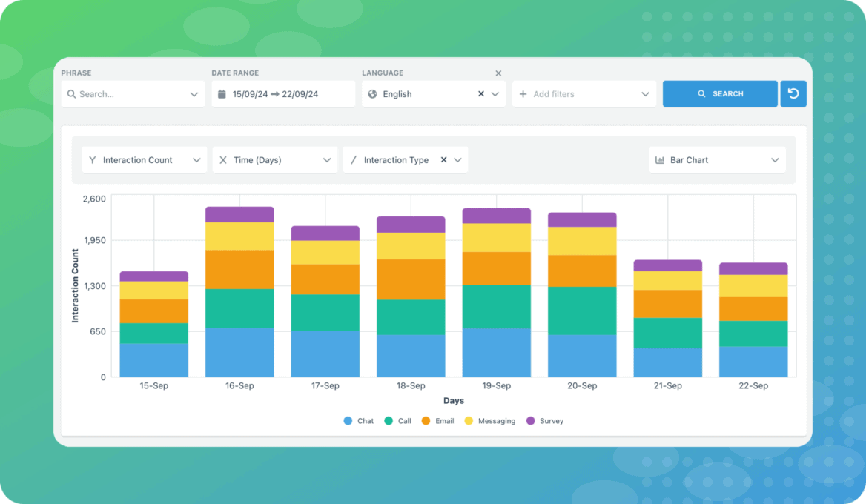The image size is (866, 504).
Task: Expand the Phrase search dropdown chevron
Action: (x=194, y=94)
